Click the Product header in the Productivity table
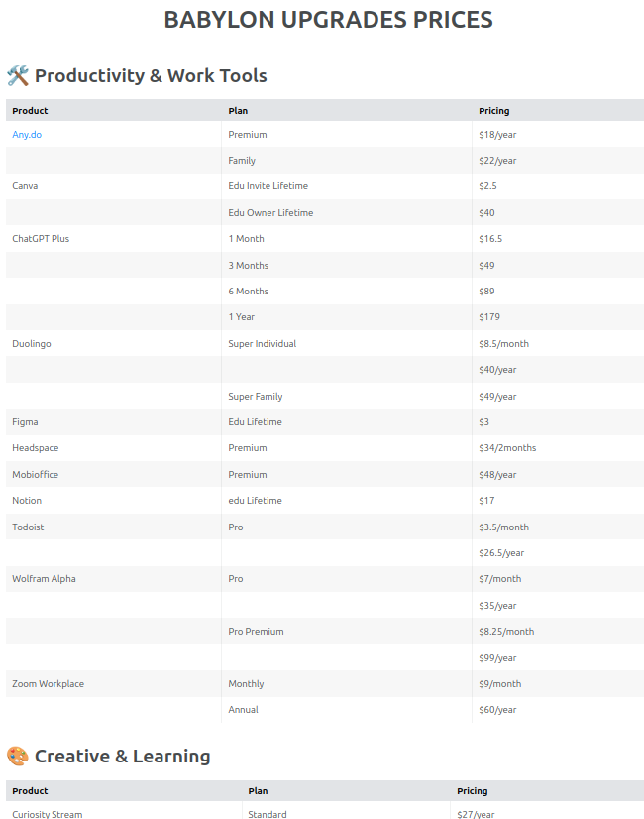This screenshot has width=644, height=819. point(30,111)
